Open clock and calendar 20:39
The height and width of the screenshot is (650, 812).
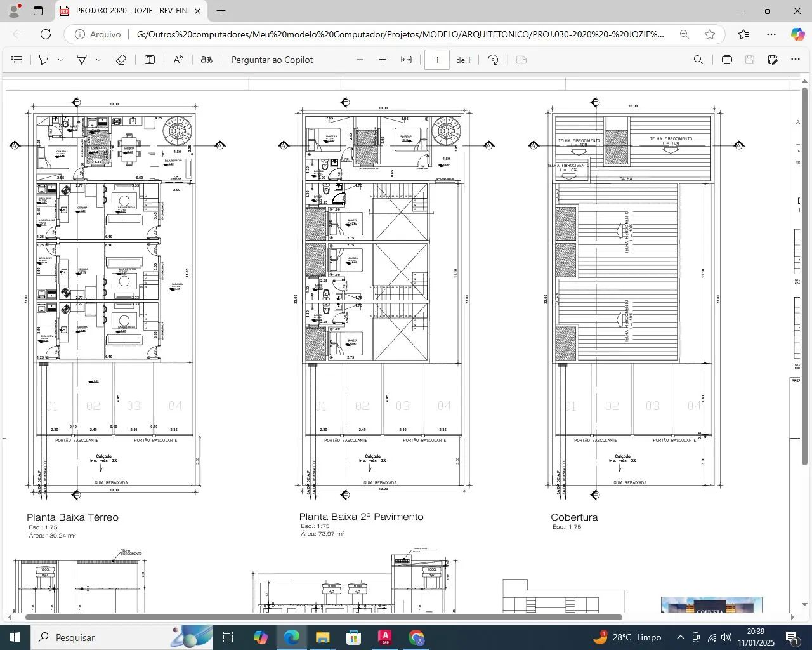[x=756, y=637]
